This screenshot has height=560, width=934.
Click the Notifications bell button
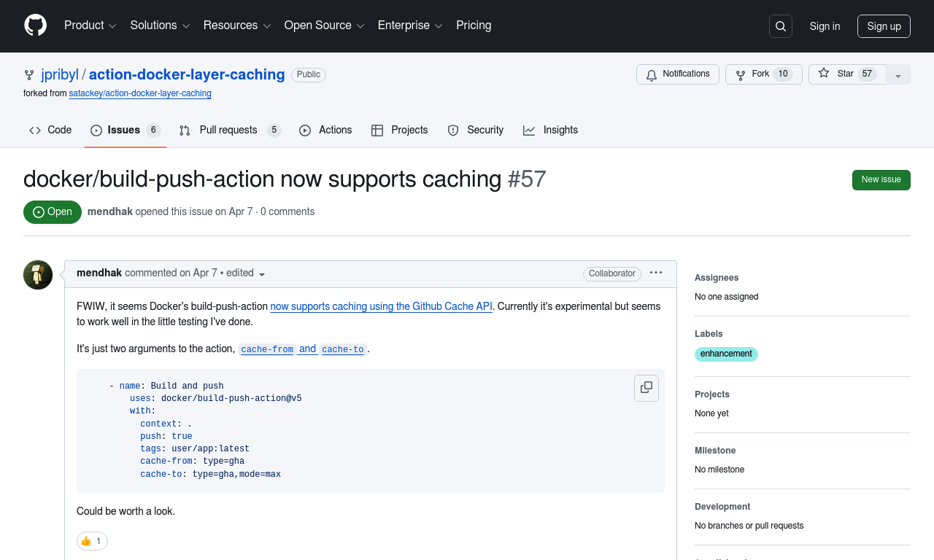(677, 74)
